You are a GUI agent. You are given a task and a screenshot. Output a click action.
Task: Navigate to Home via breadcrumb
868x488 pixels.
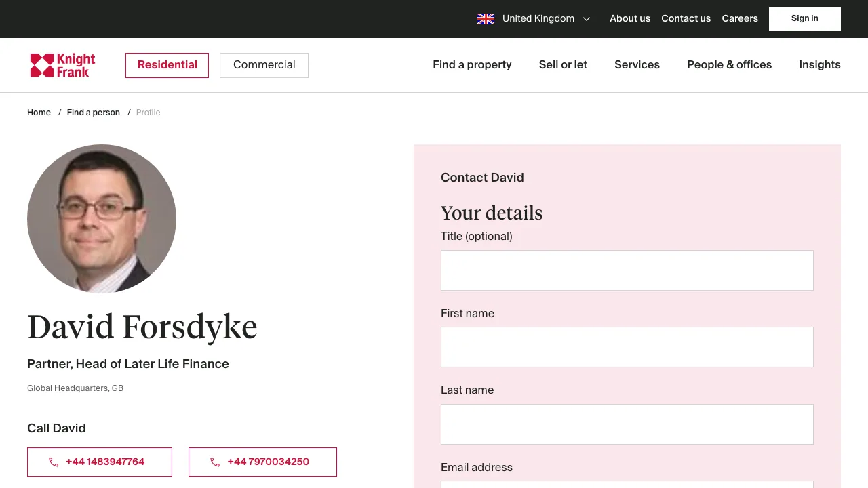tap(39, 113)
